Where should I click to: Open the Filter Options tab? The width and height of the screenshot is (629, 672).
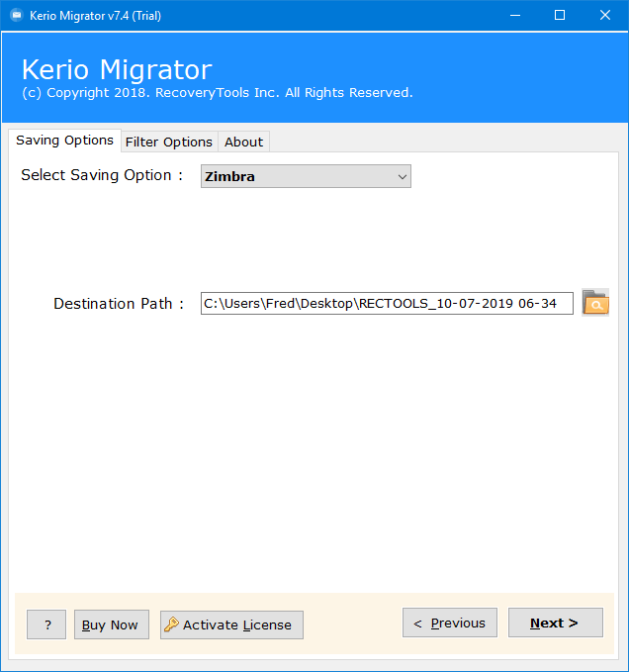click(169, 142)
